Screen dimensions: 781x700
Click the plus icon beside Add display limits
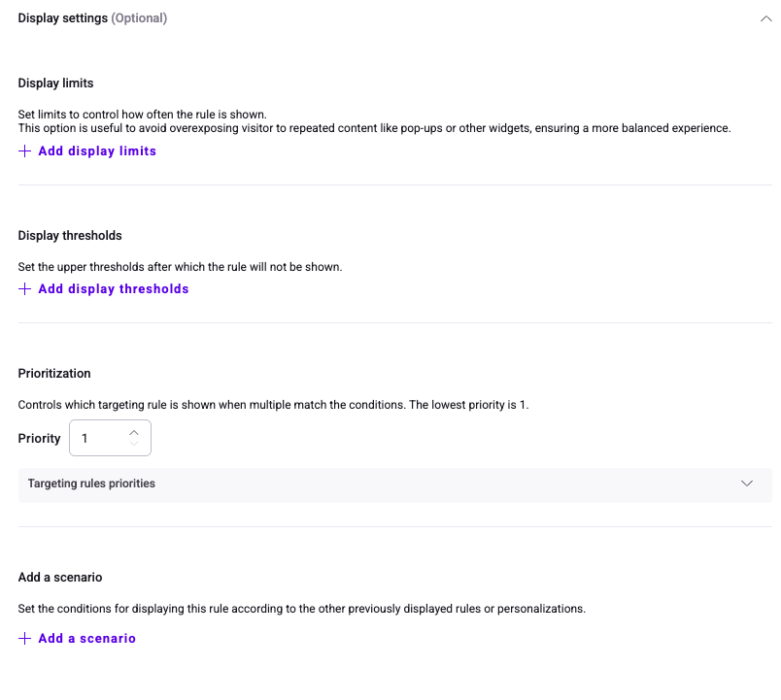coord(25,151)
